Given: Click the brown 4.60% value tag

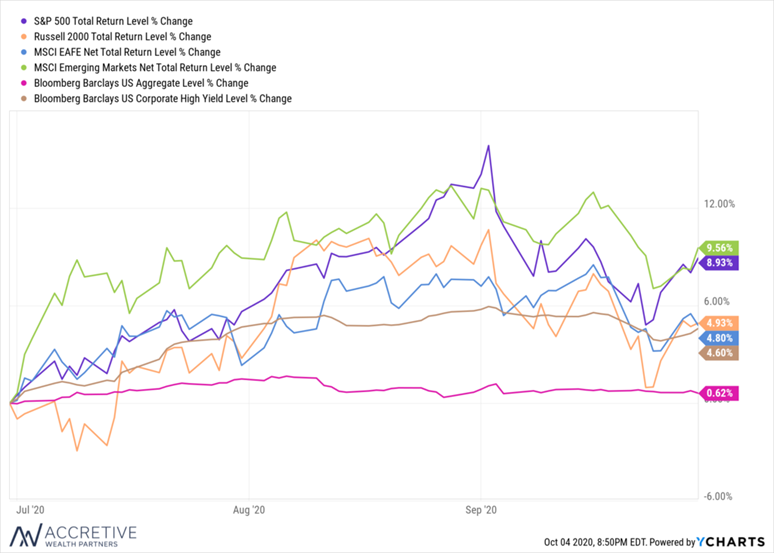Looking at the screenshot, I should click(x=722, y=353).
